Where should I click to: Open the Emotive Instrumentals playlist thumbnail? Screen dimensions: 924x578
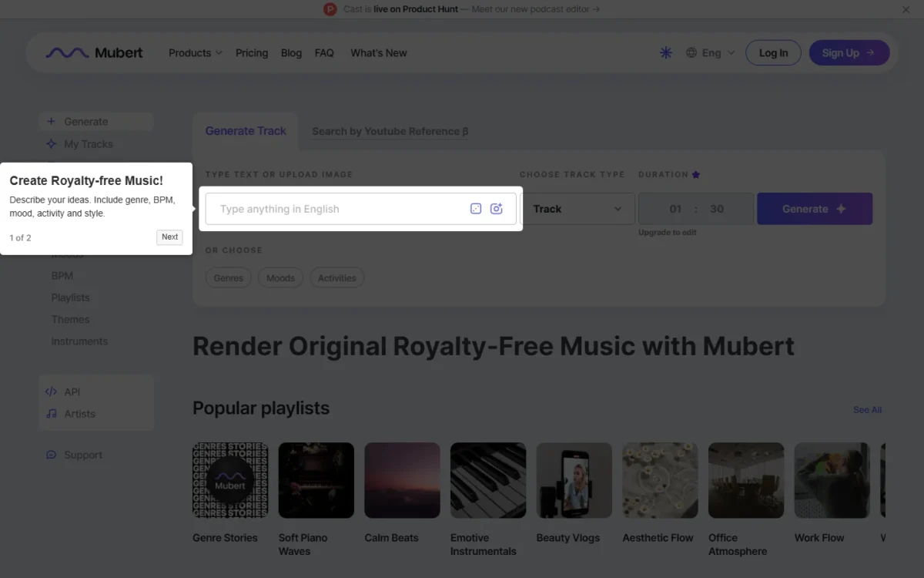point(488,480)
